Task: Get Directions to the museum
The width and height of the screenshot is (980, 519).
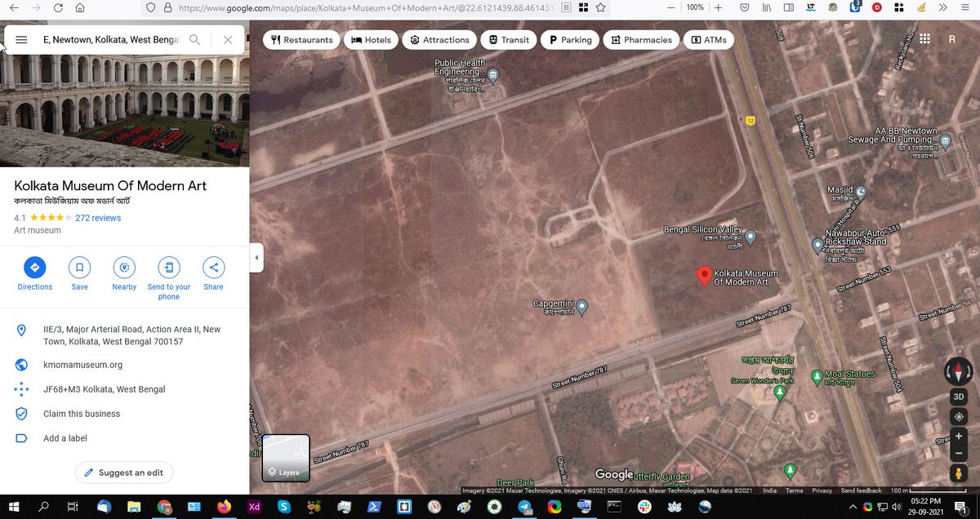Action: pos(35,274)
